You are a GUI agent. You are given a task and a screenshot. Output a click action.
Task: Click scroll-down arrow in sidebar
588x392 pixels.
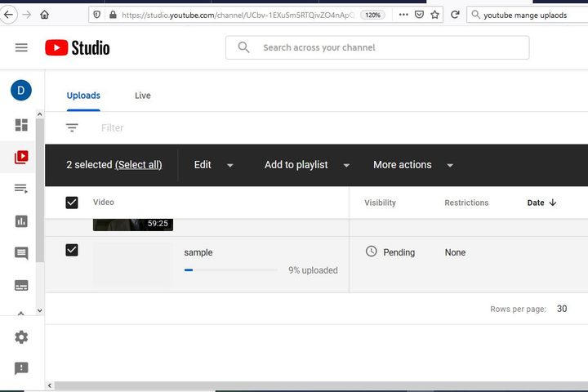40,310
